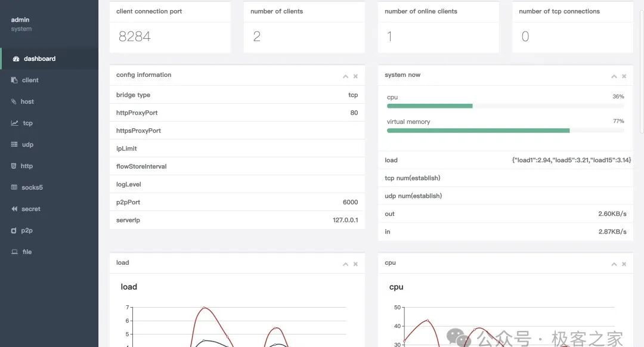Open the udp tunnel list
This screenshot has height=347, width=644.
(49, 144)
